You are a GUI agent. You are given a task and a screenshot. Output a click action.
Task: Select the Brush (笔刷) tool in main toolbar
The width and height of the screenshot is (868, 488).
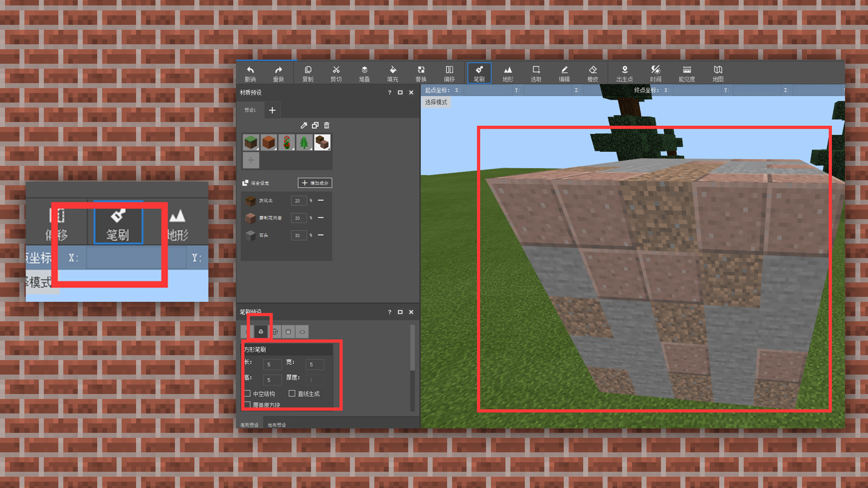click(x=479, y=73)
